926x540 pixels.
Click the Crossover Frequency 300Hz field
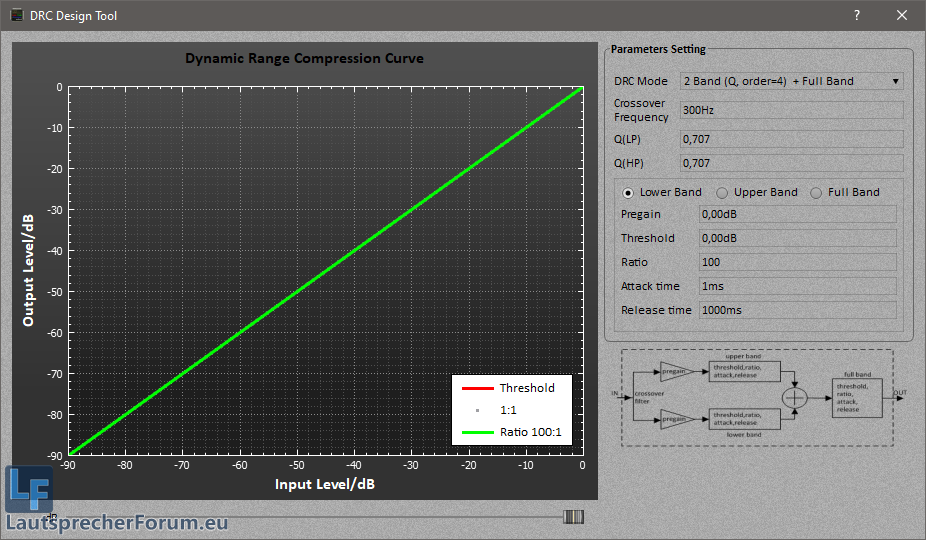pos(791,110)
